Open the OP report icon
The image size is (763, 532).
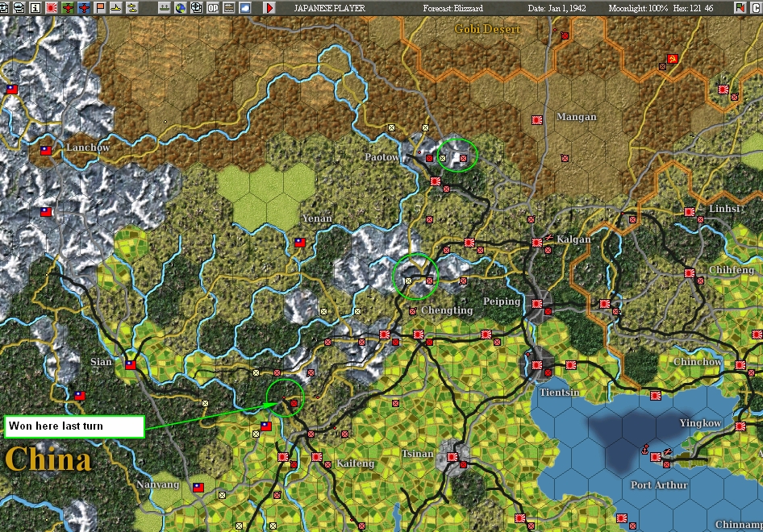pyautogui.click(x=213, y=8)
